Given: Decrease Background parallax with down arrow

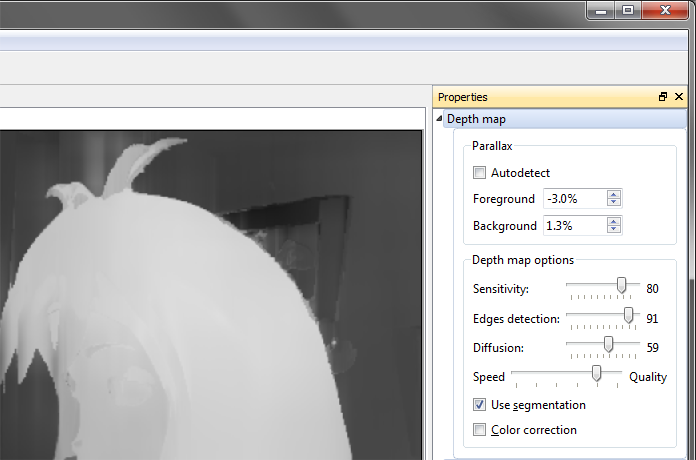Looking at the screenshot, I should click(x=614, y=230).
